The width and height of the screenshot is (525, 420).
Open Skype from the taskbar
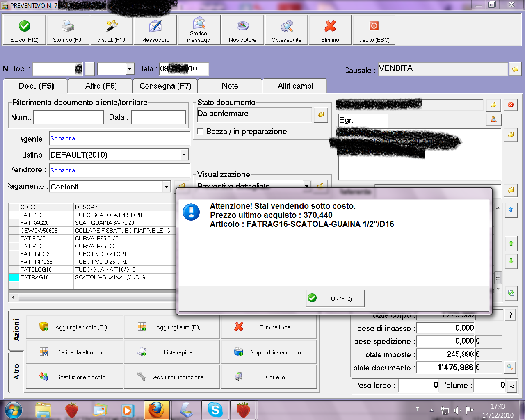(x=215, y=410)
